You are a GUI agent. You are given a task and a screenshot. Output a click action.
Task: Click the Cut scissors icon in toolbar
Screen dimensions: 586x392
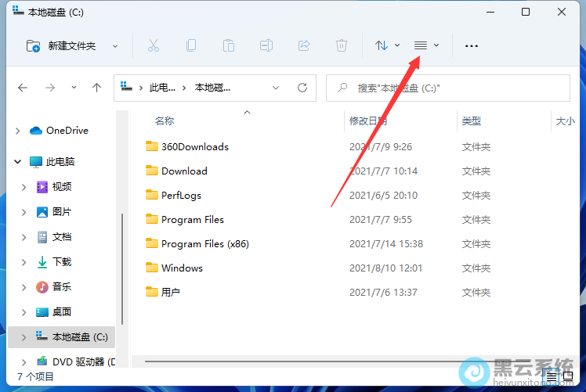click(x=154, y=45)
